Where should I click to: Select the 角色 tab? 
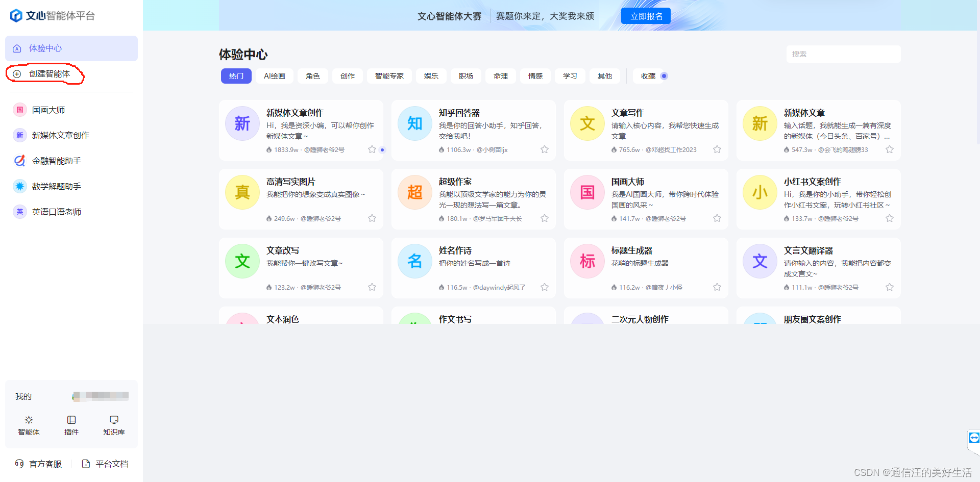pos(313,76)
